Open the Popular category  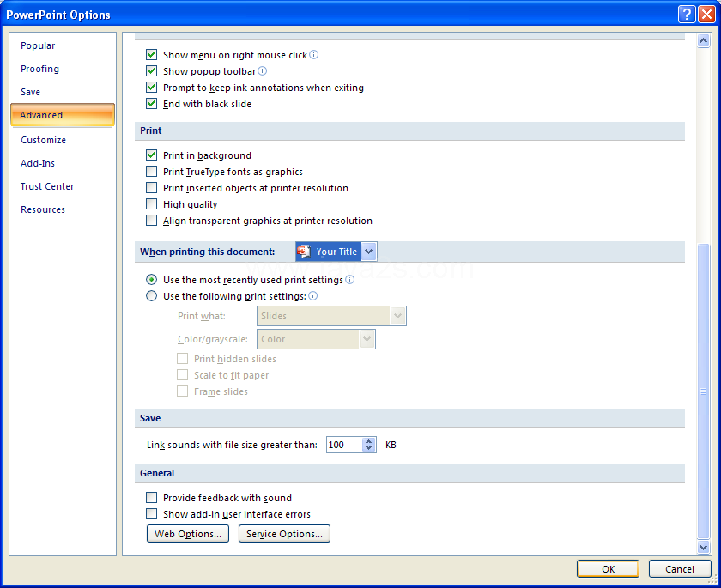(x=63, y=45)
